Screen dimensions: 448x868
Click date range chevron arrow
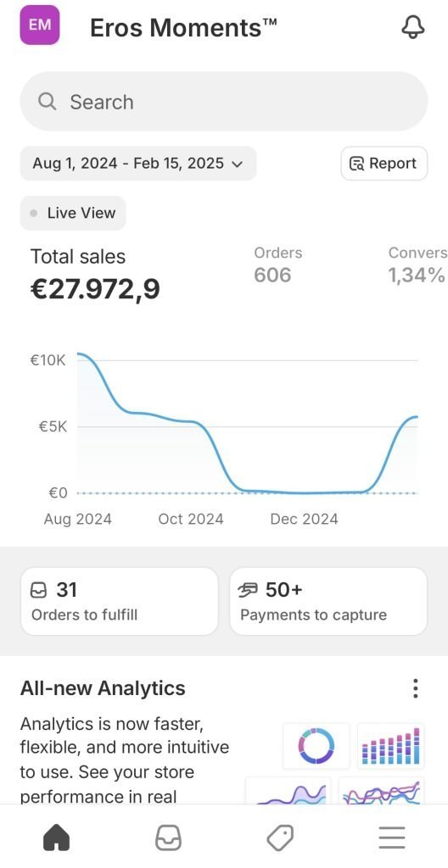pos(238,164)
